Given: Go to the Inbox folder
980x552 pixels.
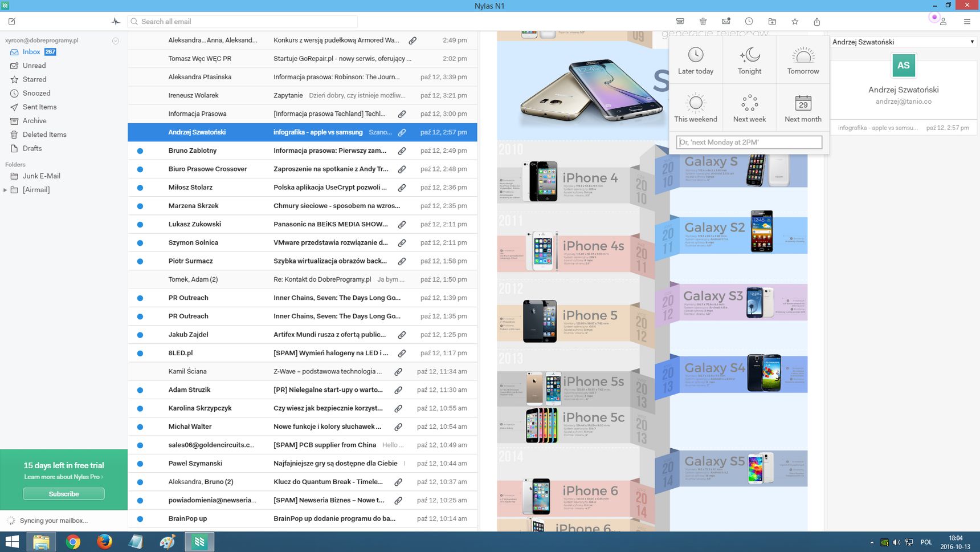Looking at the screenshot, I should pos(32,52).
